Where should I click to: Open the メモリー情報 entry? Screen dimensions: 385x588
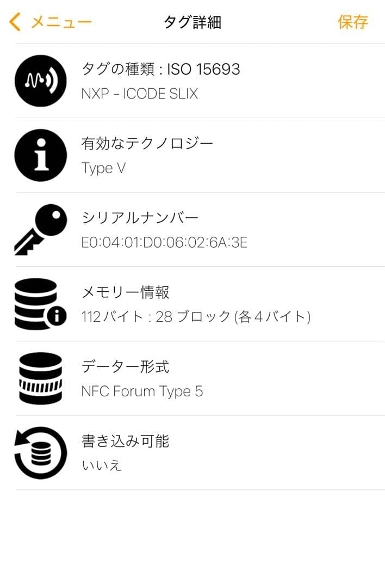[x=125, y=292]
